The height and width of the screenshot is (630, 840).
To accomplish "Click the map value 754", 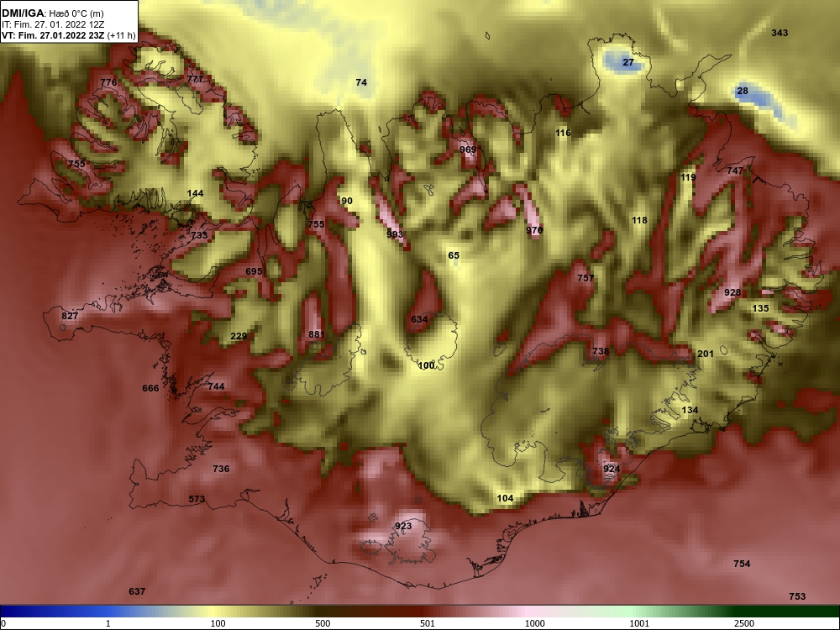I will [x=742, y=564].
